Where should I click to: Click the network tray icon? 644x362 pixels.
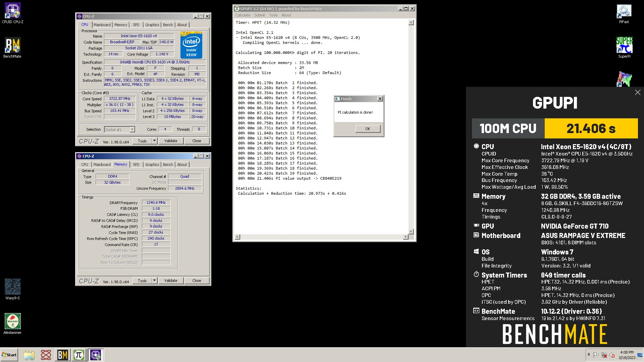click(604, 355)
